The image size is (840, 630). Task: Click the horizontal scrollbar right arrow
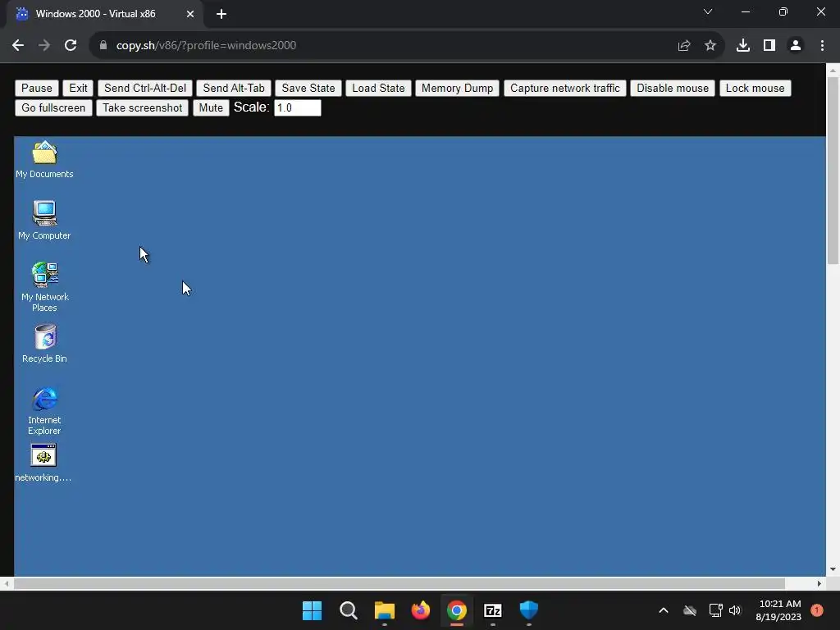coord(819,583)
